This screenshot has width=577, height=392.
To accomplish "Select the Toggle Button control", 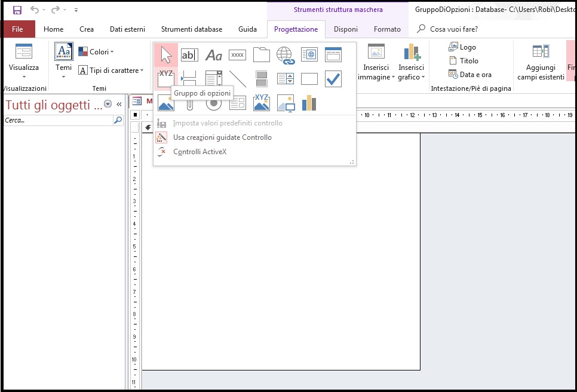I will 261,78.
